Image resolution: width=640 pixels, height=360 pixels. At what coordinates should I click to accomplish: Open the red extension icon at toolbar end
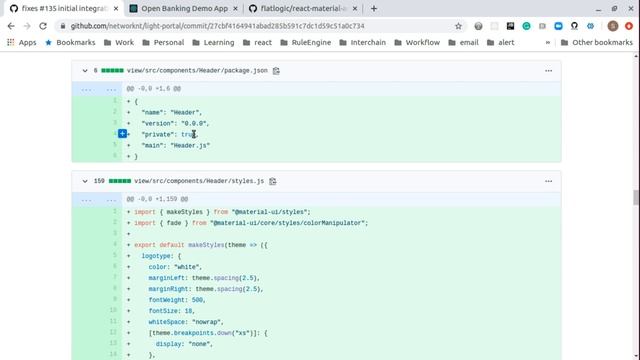pos(629,26)
